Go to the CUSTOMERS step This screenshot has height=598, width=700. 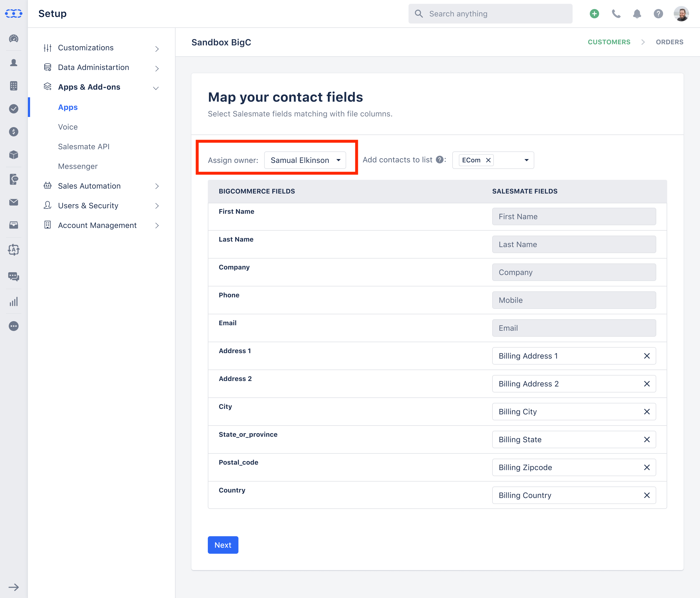[609, 42]
